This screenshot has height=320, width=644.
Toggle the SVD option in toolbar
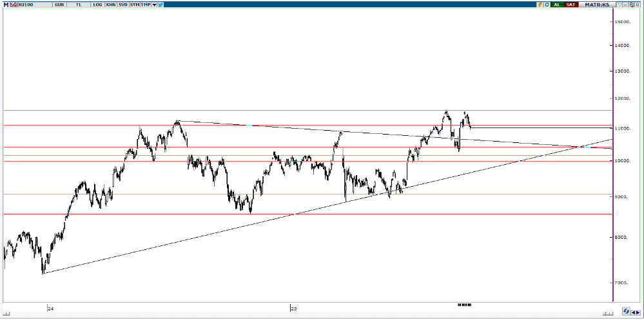pos(122,5)
